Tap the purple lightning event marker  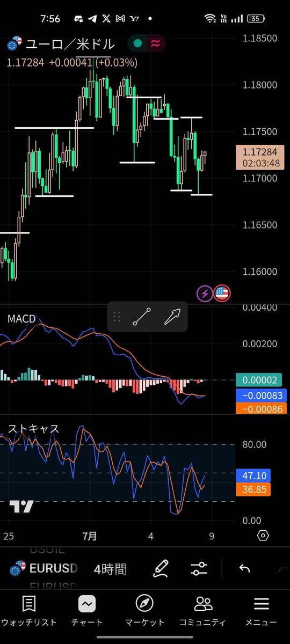[x=204, y=294]
